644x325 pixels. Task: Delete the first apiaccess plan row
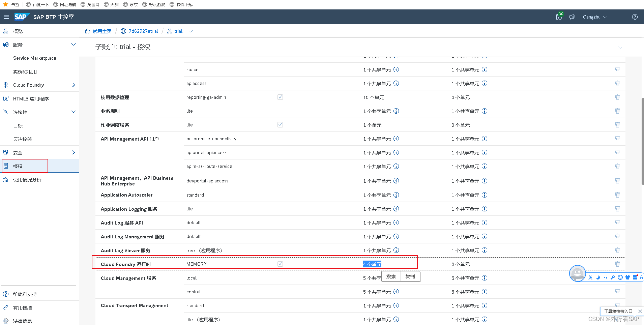(x=617, y=83)
